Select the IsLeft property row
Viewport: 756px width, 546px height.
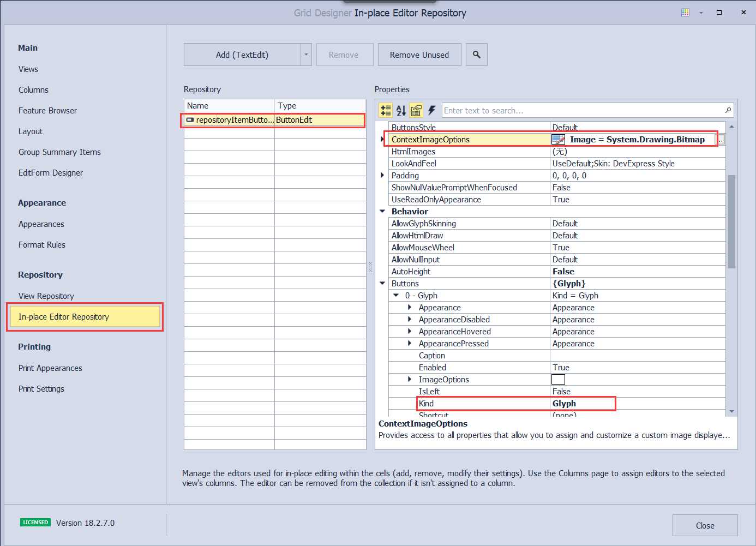(557, 392)
